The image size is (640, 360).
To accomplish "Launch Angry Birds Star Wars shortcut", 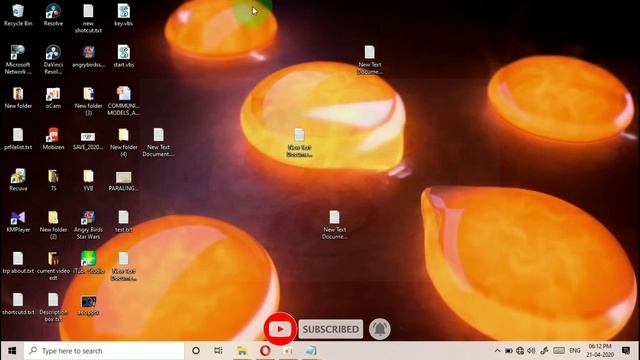I will pyautogui.click(x=88, y=225).
